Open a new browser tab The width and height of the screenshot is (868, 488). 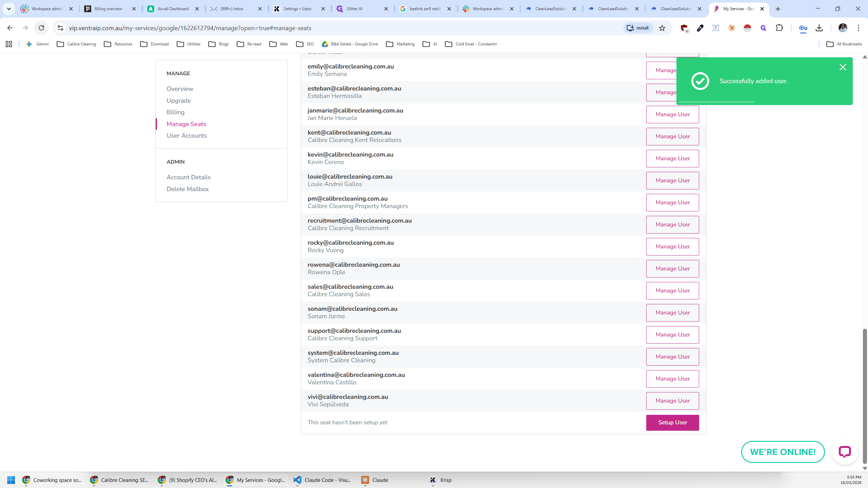(778, 9)
